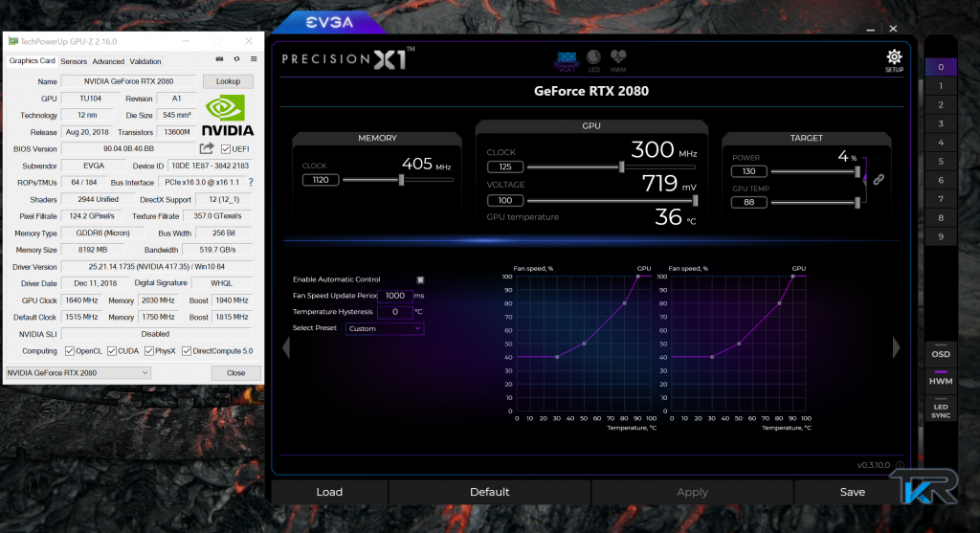980x533 pixels.
Task: Select profile 4 in the sidebar
Action: tap(941, 143)
